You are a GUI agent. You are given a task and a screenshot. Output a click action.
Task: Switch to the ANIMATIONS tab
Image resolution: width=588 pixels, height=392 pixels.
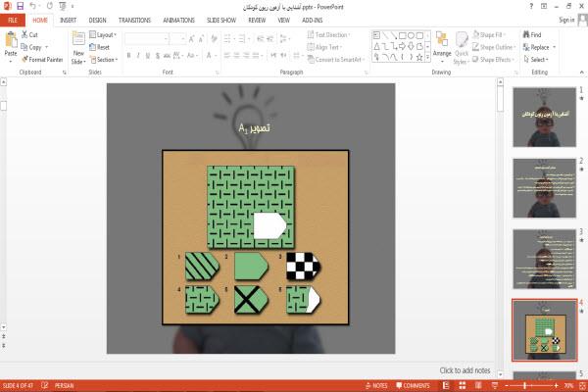pyautogui.click(x=178, y=21)
